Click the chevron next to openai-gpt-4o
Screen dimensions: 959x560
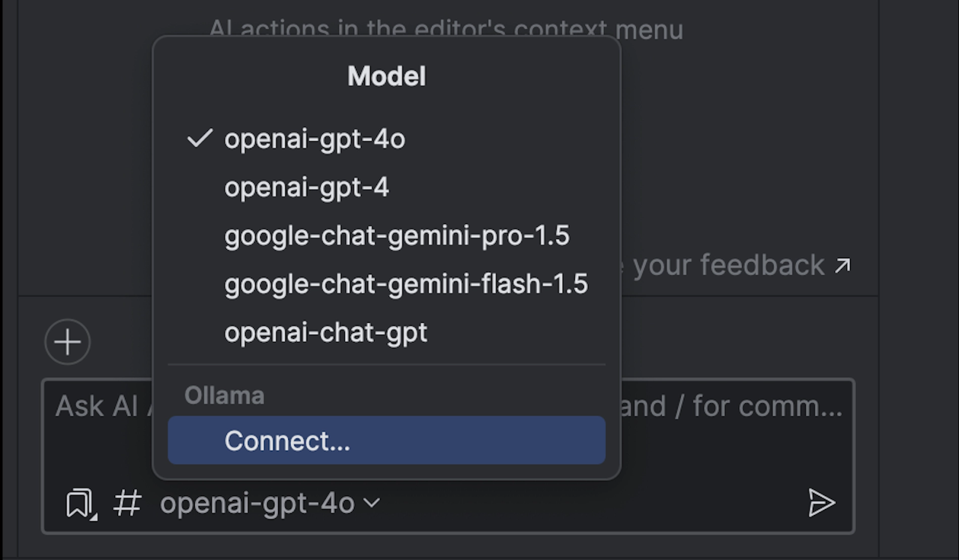tap(372, 503)
